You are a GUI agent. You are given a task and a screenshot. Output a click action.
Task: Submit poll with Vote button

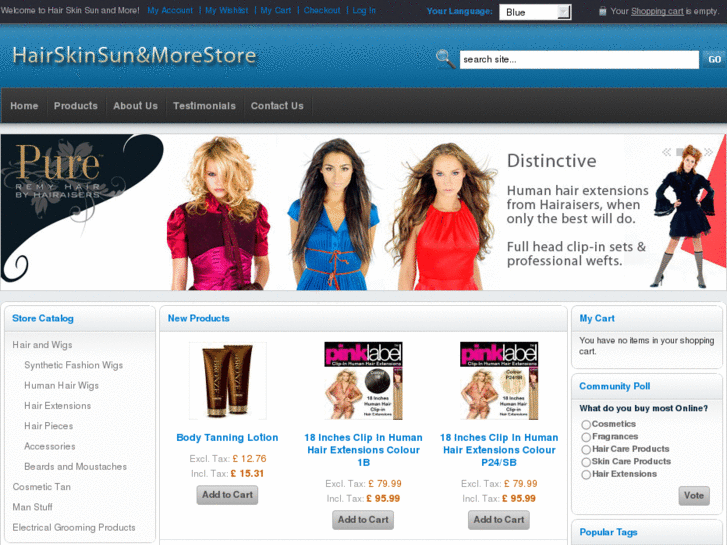coord(694,495)
